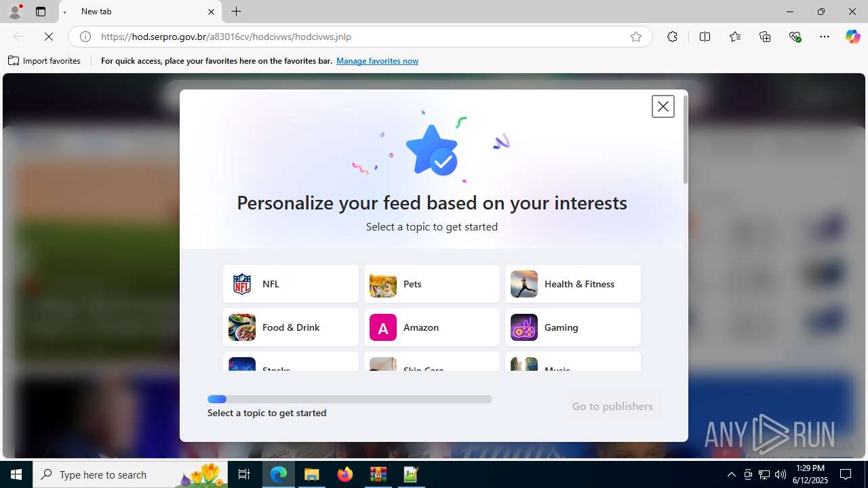Open the profile icon in title bar

15,12
